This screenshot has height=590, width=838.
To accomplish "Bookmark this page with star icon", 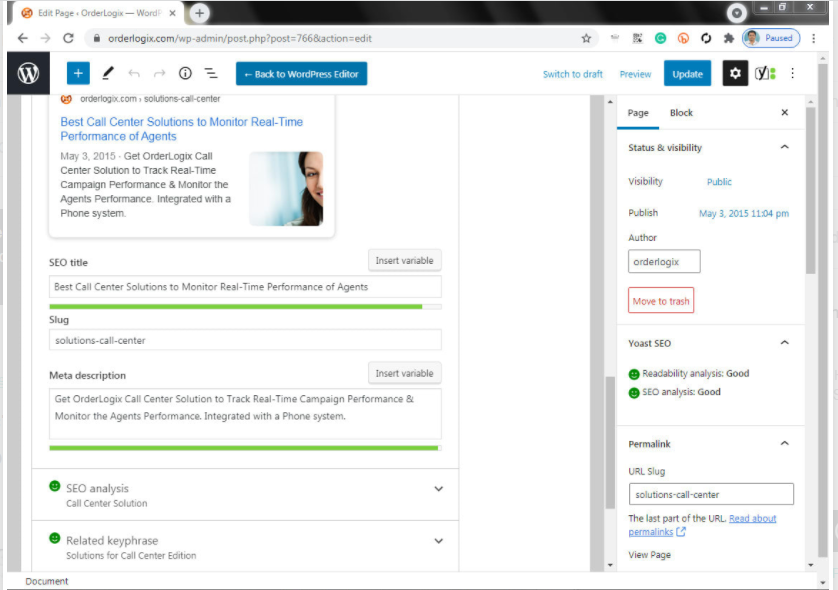I will tap(586, 38).
